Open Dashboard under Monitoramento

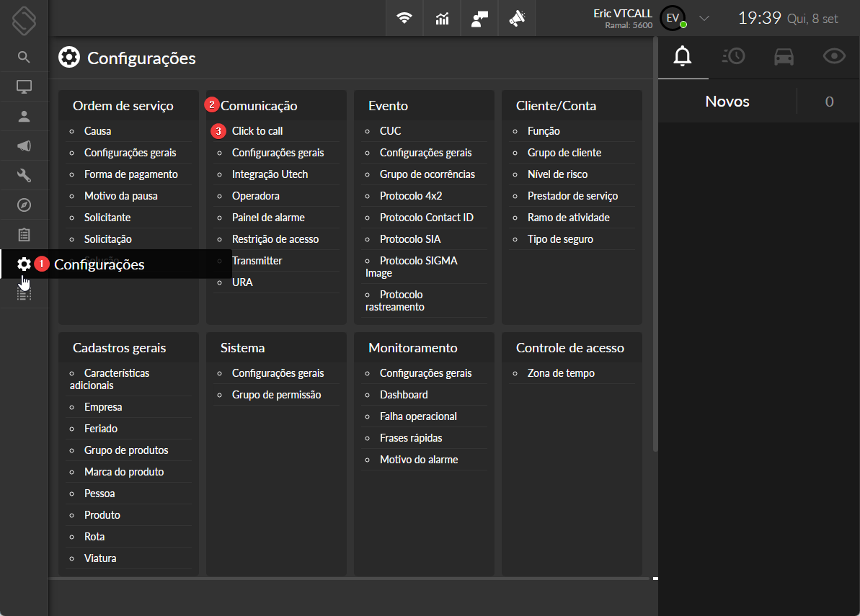click(404, 395)
